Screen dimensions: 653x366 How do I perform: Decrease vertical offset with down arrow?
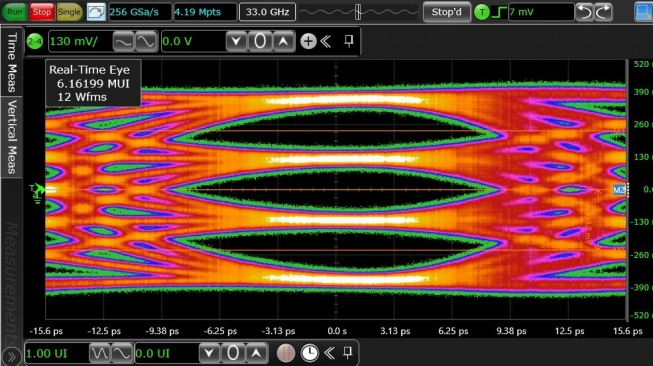pos(236,41)
